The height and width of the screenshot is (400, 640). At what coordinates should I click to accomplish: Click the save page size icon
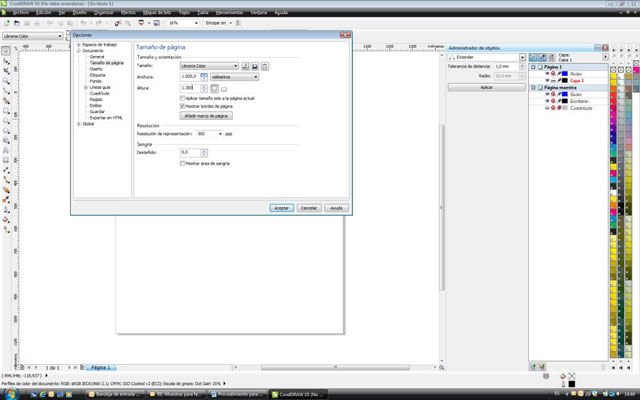coord(256,66)
